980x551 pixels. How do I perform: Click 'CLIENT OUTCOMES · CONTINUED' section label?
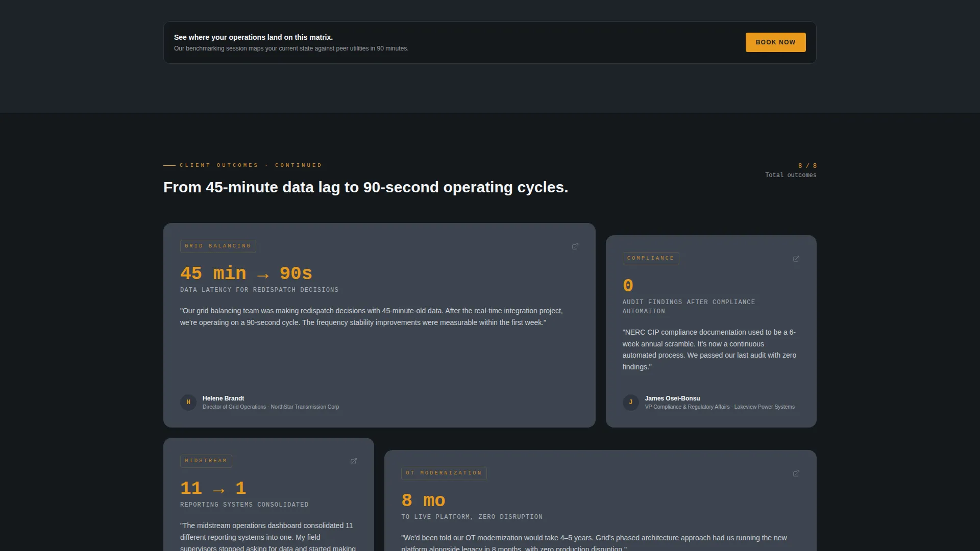[251, 165]
